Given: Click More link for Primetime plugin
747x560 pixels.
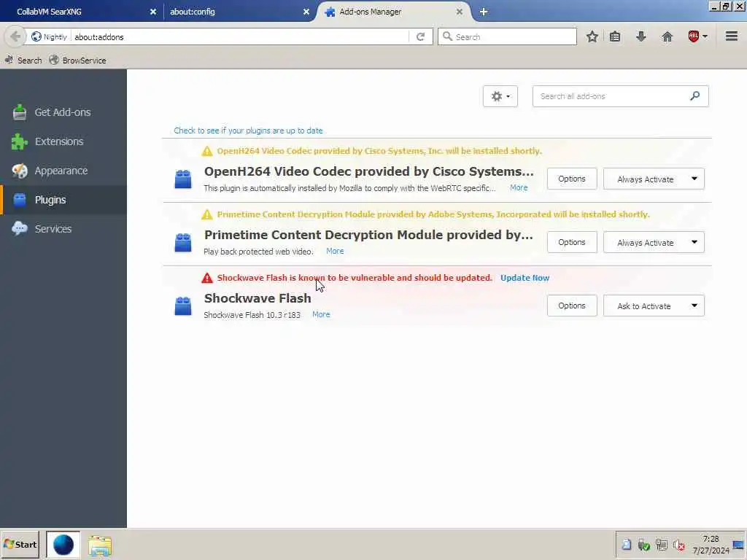Looking at the screenshot, I should (x=334, y=251).
